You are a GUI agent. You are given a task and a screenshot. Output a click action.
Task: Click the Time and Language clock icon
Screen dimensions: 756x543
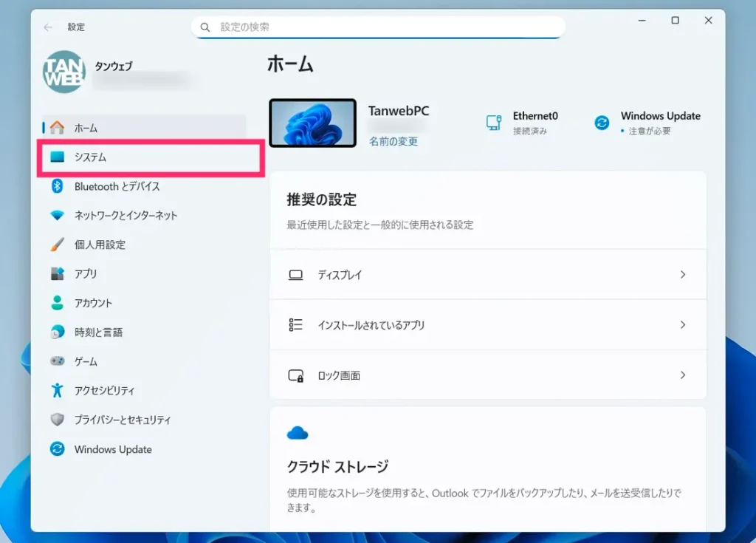[58, 332]
